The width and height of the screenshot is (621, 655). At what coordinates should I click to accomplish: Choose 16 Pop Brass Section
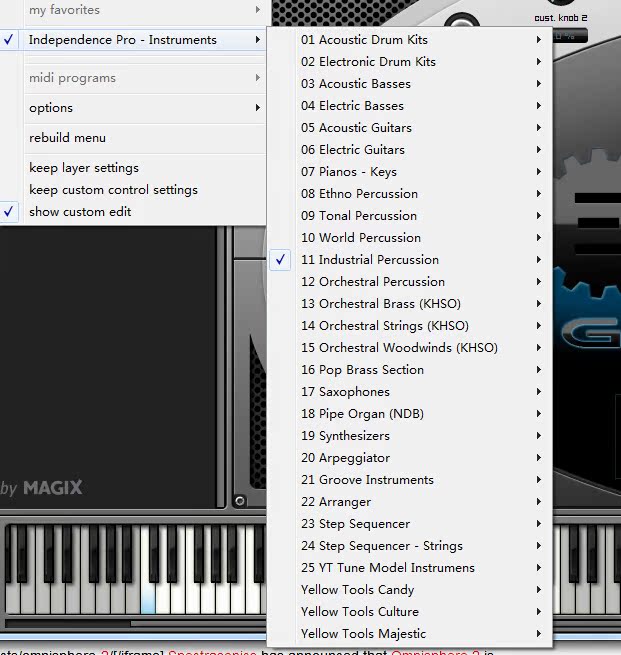click(410, 370)
